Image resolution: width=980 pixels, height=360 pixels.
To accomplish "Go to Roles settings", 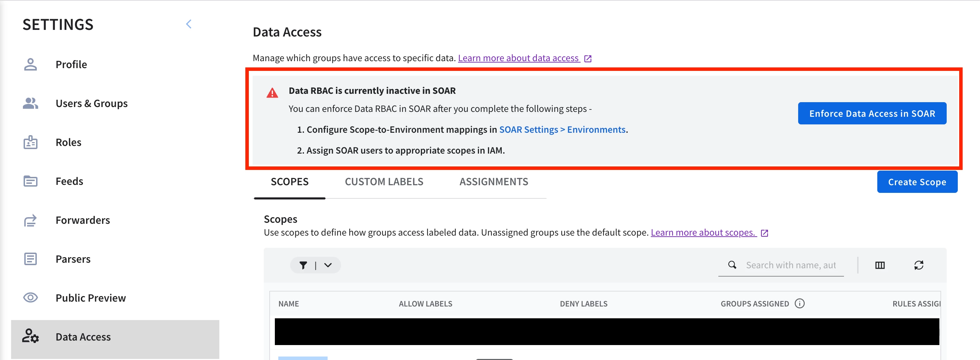I will click(x=68, y=142).
